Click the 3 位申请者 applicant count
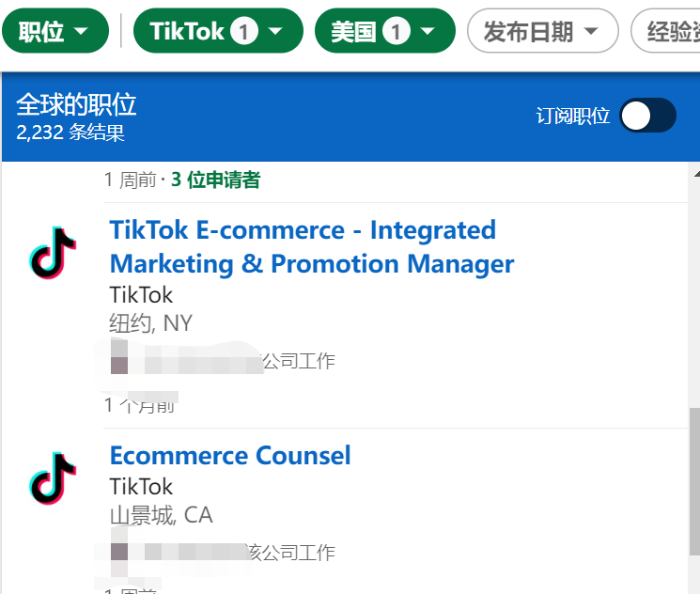 (215, 180)
